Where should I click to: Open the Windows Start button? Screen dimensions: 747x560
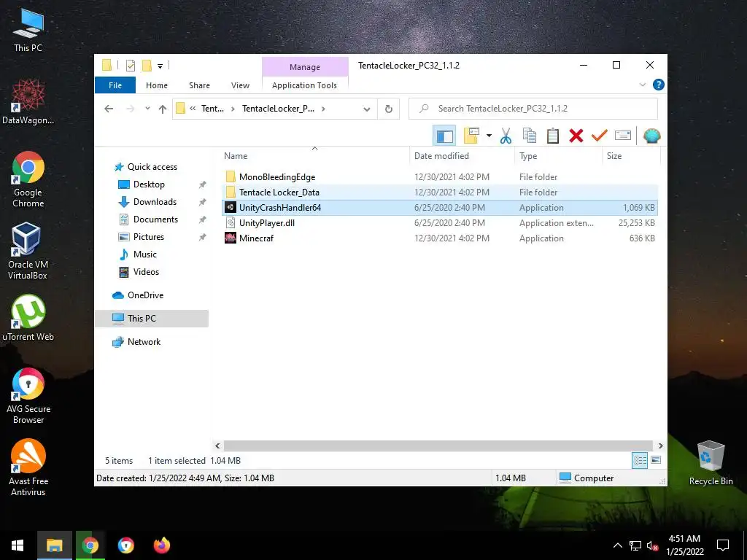pyautogui.click(x=18, y=545)
